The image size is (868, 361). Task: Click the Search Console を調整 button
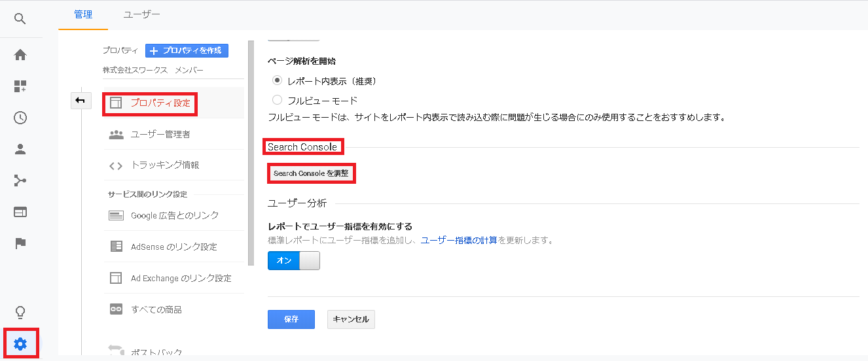pyautogui.click(x=311, y=173)
